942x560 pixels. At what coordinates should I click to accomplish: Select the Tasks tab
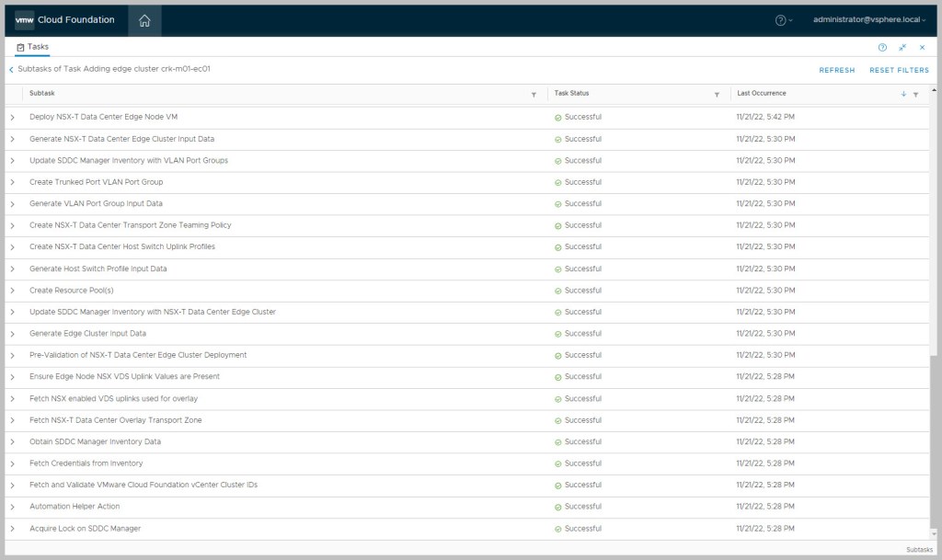(x=33, y=47)
